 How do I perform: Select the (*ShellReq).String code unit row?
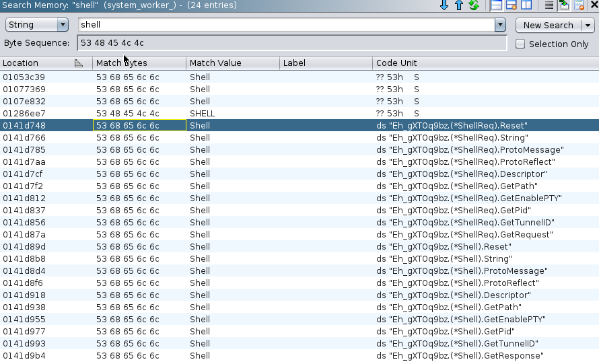(x=299, y=138)
